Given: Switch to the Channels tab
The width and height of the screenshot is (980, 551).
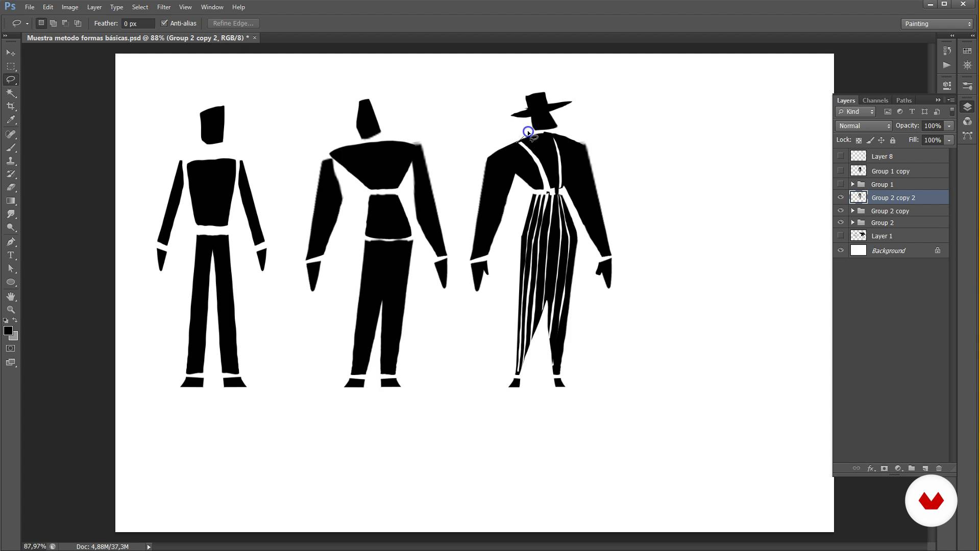Looking at the screenshot, I should tap(875, 101).
